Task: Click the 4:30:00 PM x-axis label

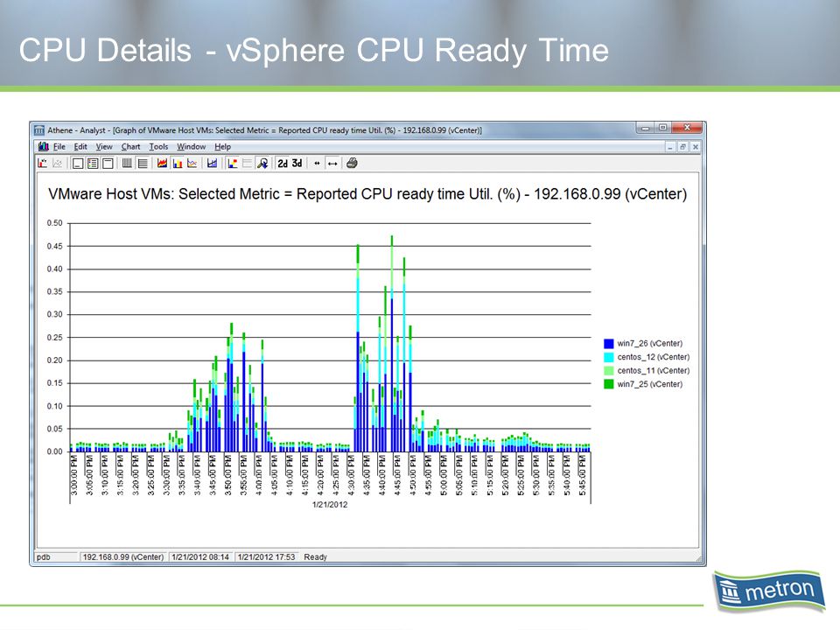Action: pos(352,475)
